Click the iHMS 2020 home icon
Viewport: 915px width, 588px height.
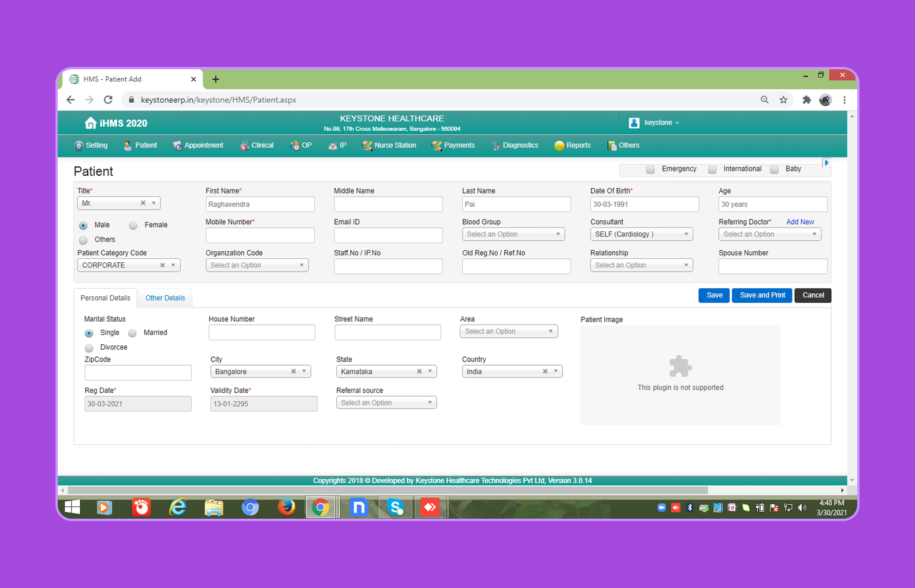[90, 123]
